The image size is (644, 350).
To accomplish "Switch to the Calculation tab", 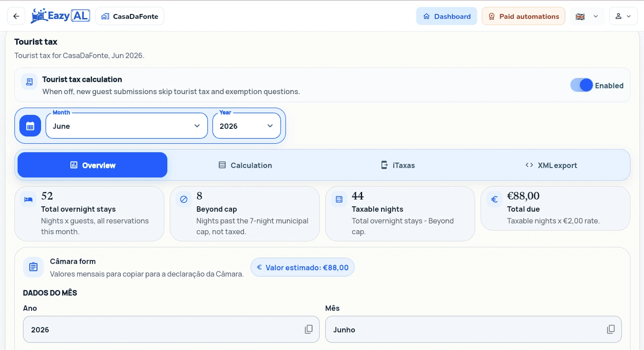I will click(245, 165).
